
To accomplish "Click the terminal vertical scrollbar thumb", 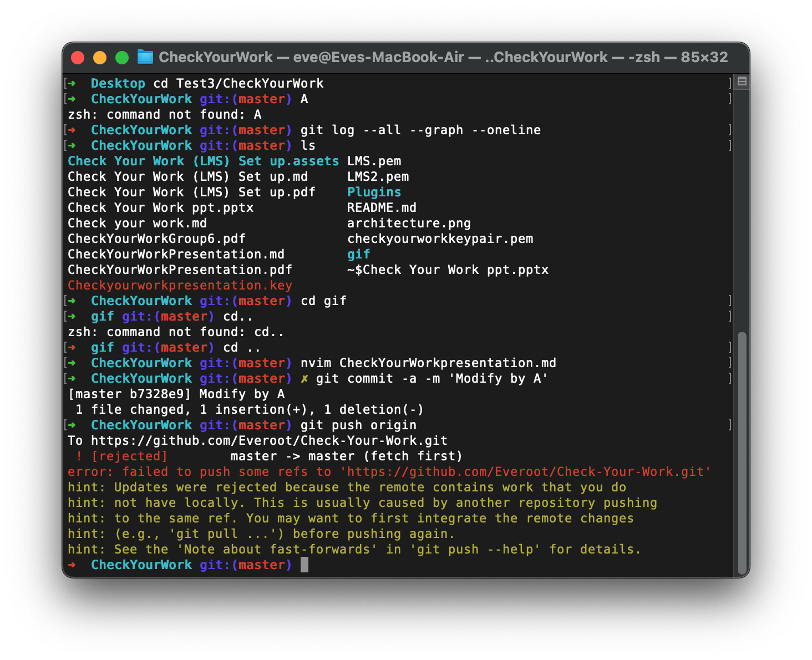I will click(742, 453).
